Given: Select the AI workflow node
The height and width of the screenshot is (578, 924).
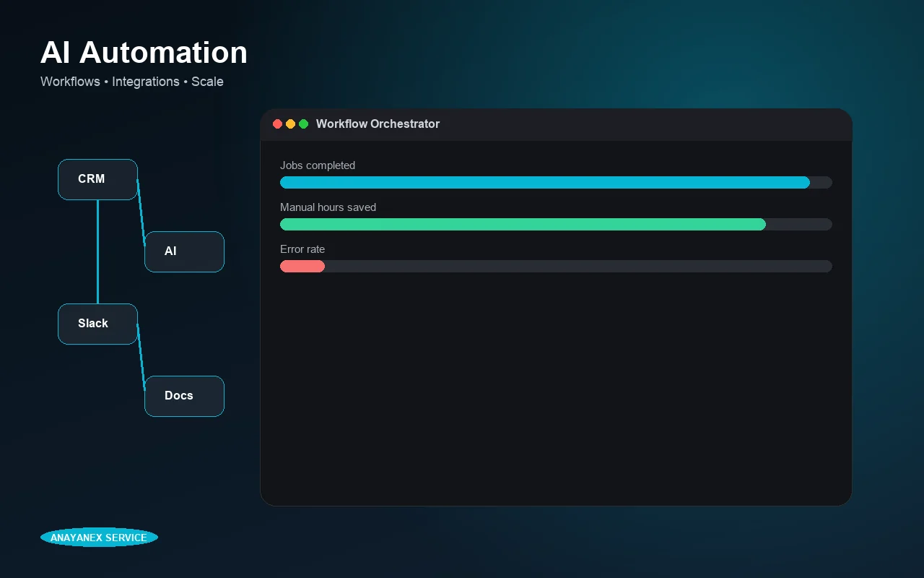Looking at the screenshot, I should click(184, 251).
